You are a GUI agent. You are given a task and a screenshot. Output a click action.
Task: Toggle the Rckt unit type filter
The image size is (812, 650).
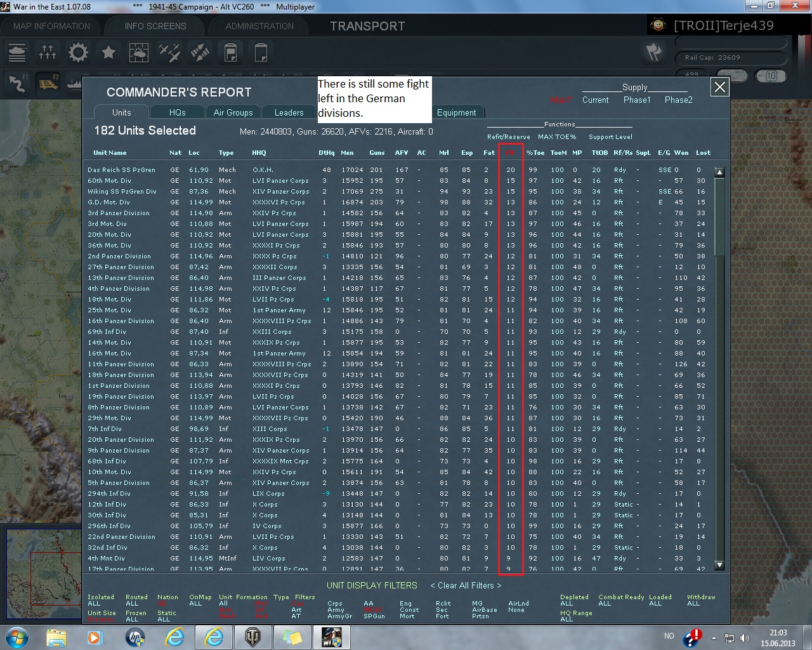pyautogui.click(x=443, y=604)
